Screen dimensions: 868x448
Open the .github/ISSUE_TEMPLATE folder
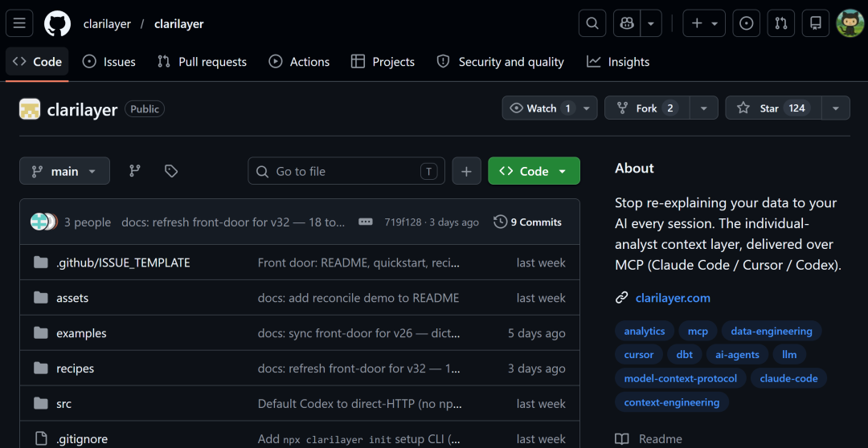123,263
